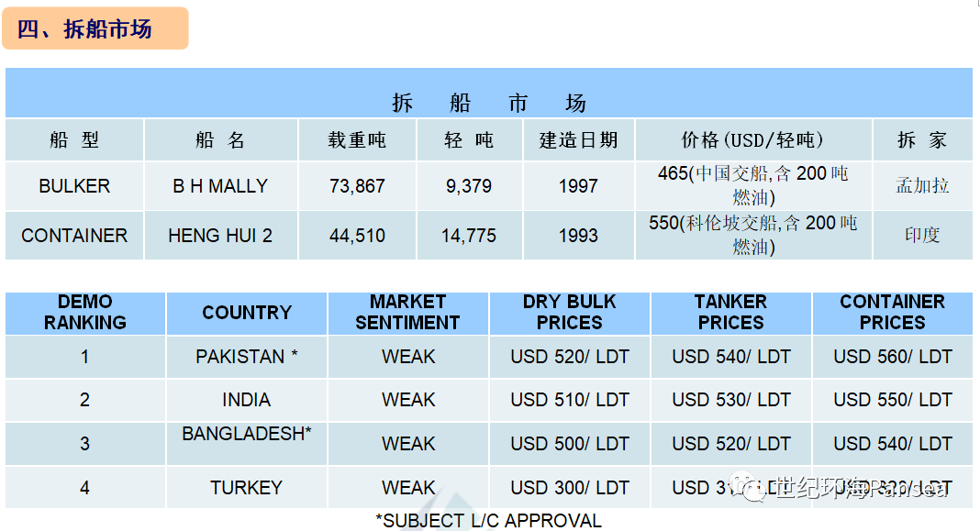Click the DRY BULK PRICES header
The width and height of the screenshot is (980, 531).
coord(570,313)
